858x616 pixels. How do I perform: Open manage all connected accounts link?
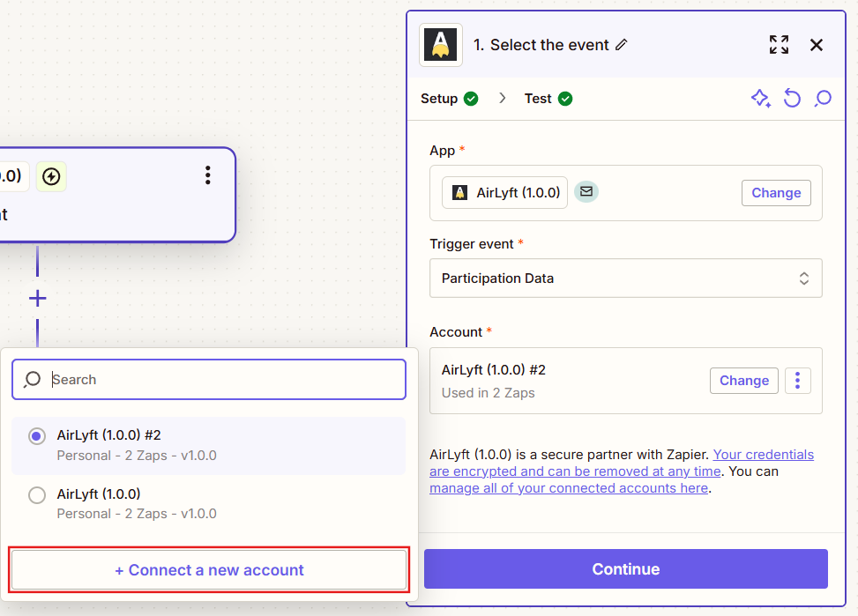[x=569, y=488]
